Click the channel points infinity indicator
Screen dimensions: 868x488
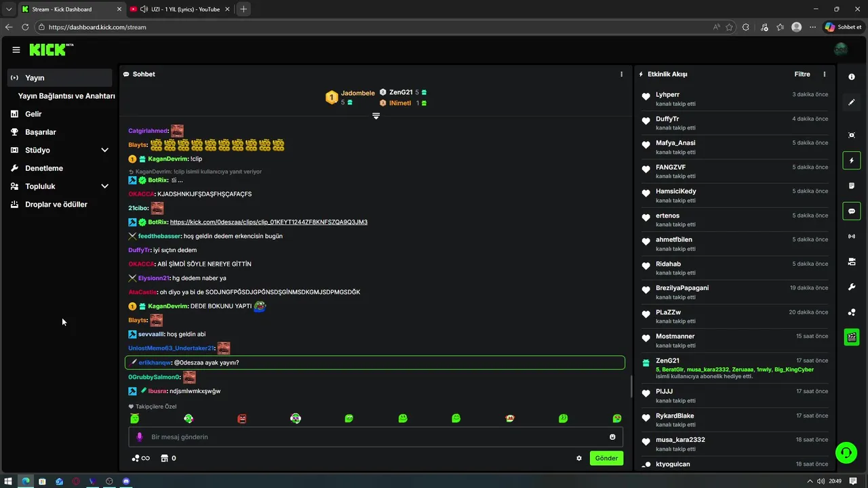tap(140, 458)
